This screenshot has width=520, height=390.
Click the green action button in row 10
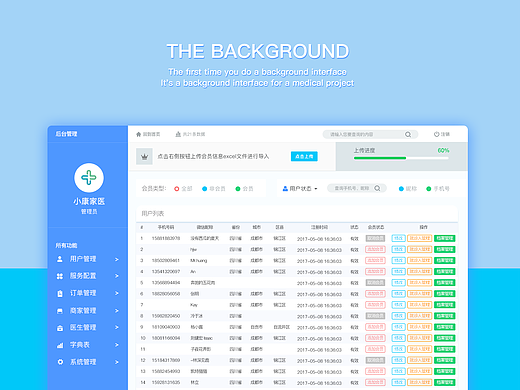point(445,338)
